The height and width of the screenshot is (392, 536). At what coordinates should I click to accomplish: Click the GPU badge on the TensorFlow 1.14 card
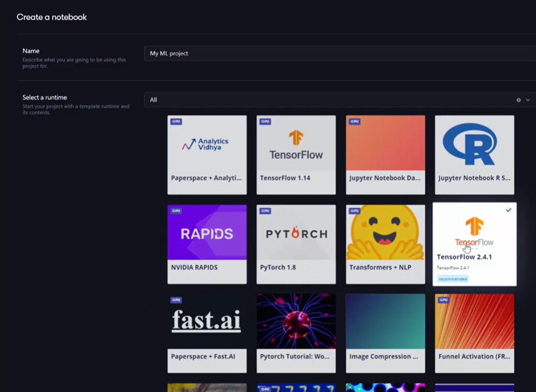click(x=265, y=121)
